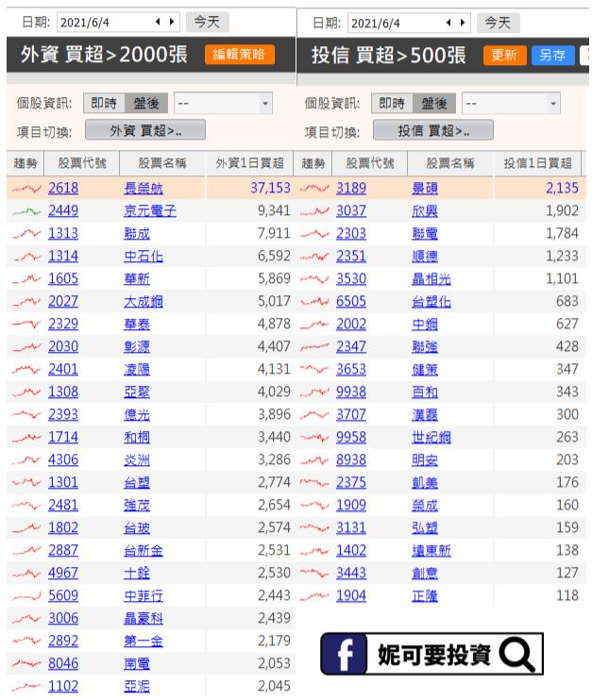Screen dimensions: 592x700
Task: Click left table 股票代號 column header
Action: (82, 163)
